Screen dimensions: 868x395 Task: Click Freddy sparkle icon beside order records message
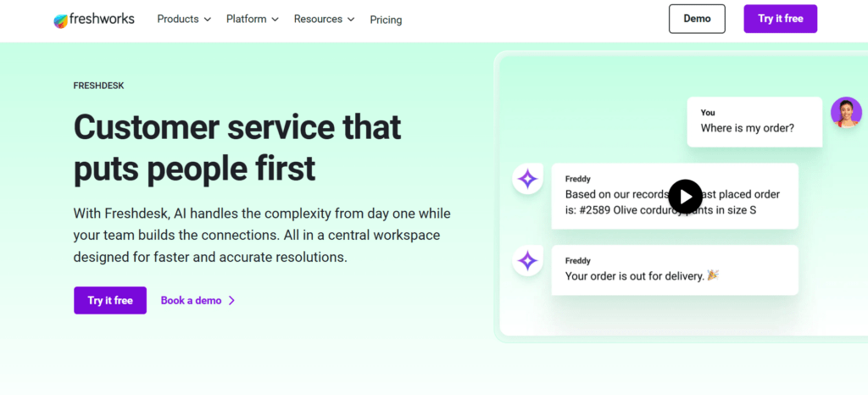click(x=527, y=179)
